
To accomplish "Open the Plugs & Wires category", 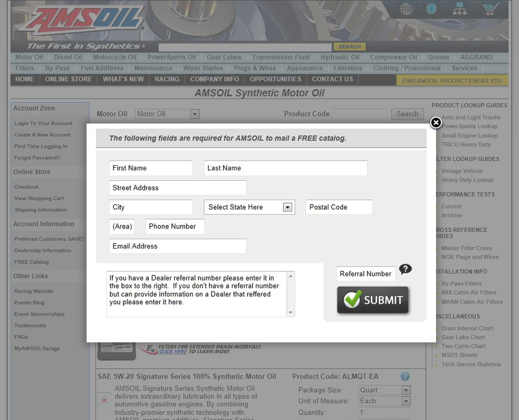I will click(x=255, y=68).
